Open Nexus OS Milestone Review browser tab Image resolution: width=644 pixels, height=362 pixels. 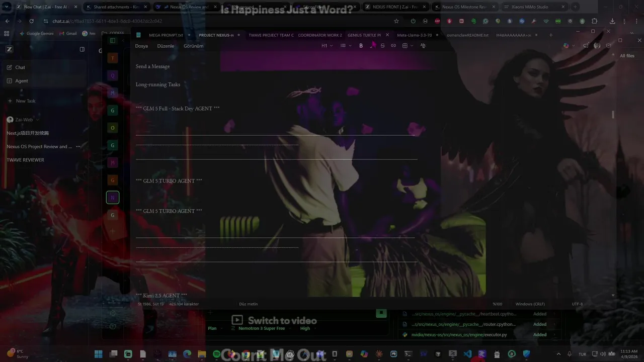pyautogui.click(x=464, y=7)
